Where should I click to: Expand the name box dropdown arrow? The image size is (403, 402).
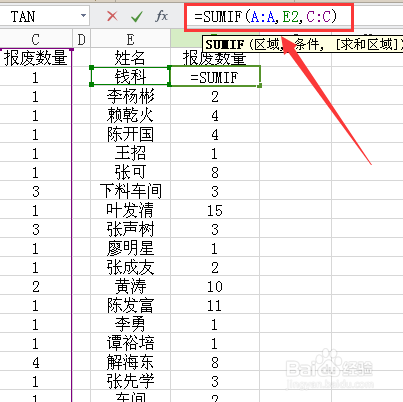pos(83,16)
